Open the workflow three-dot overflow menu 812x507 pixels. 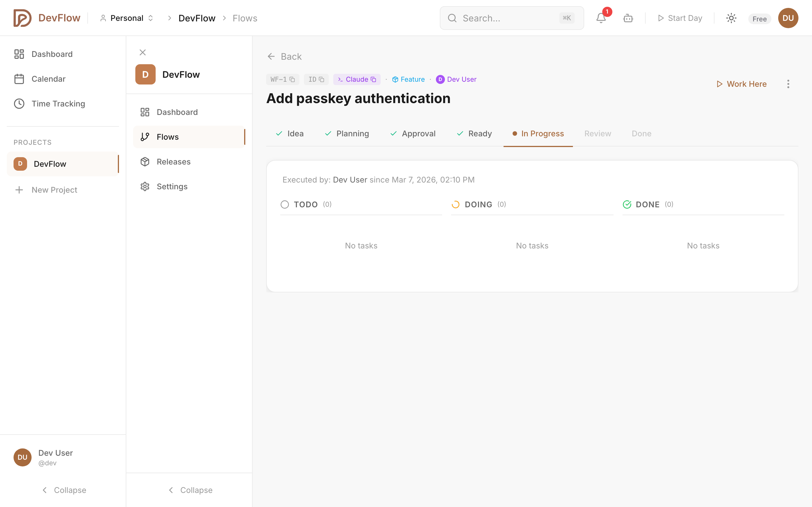click(x=788, y=84)
